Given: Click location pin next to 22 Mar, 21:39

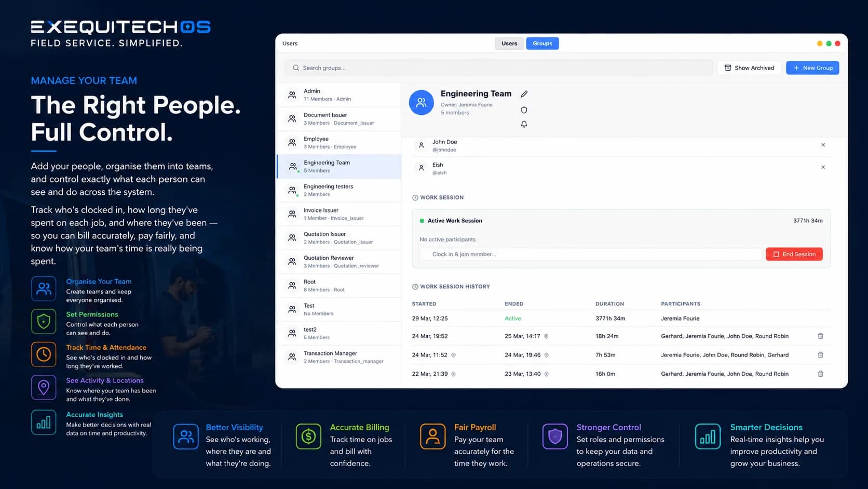Looking at the screenshot, I should [453, 374].
